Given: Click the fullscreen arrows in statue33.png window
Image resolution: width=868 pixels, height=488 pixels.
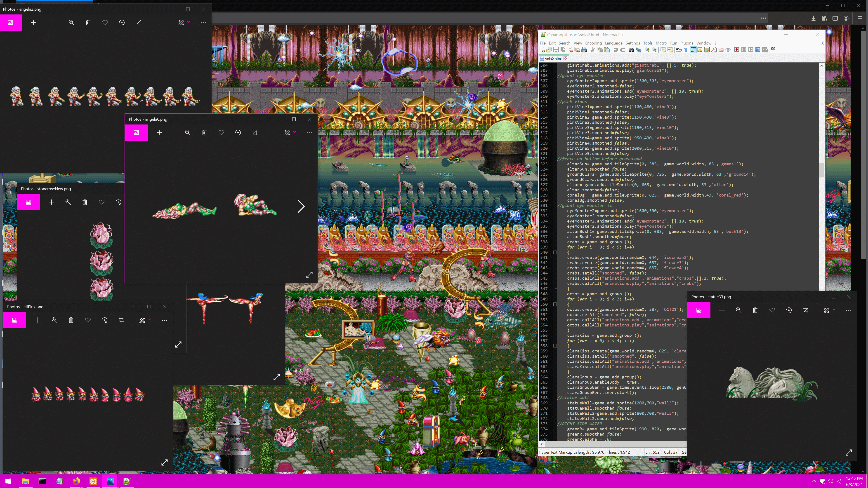Looking at the screenshot, I should [849, 452].
